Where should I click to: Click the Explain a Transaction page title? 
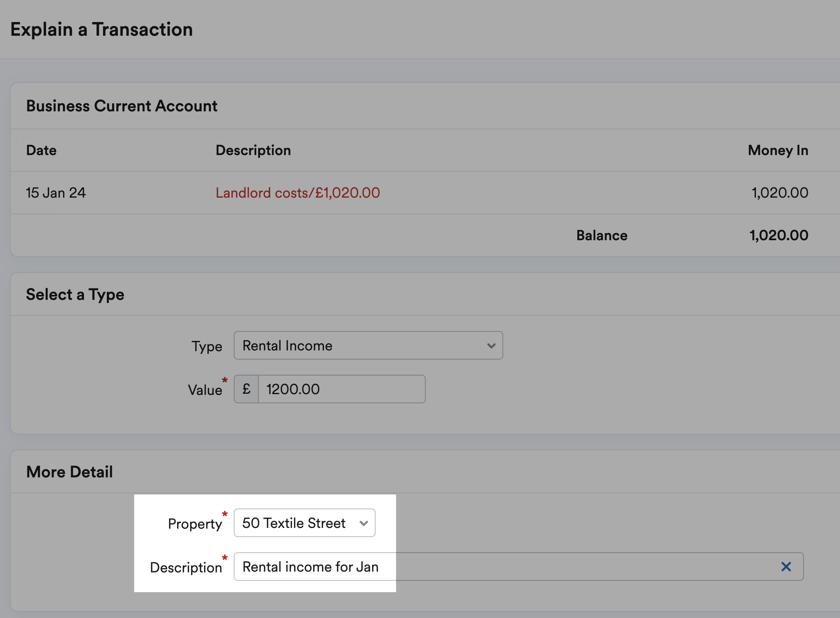pos(101,29)
